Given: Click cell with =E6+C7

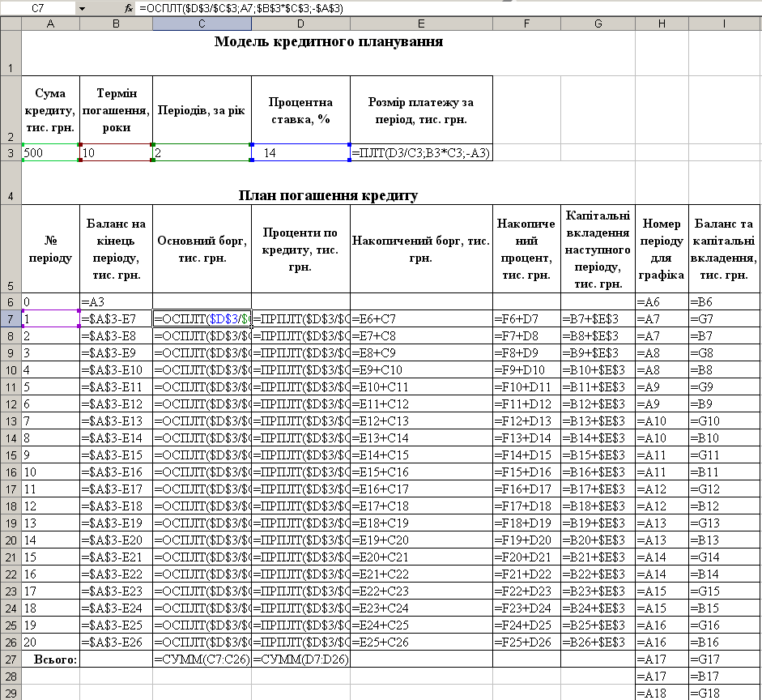Looking at the screenshot, I should coord(421,319).
